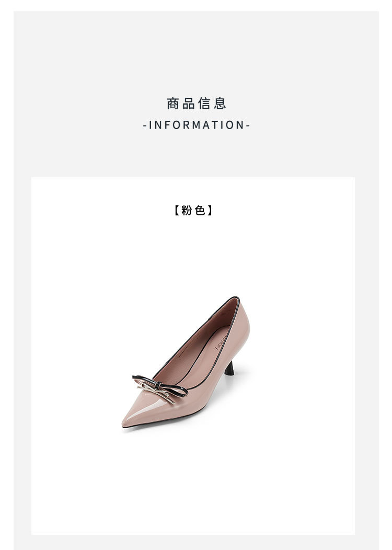Click the pointed toe tip of shoe

[x=125, y=422]
